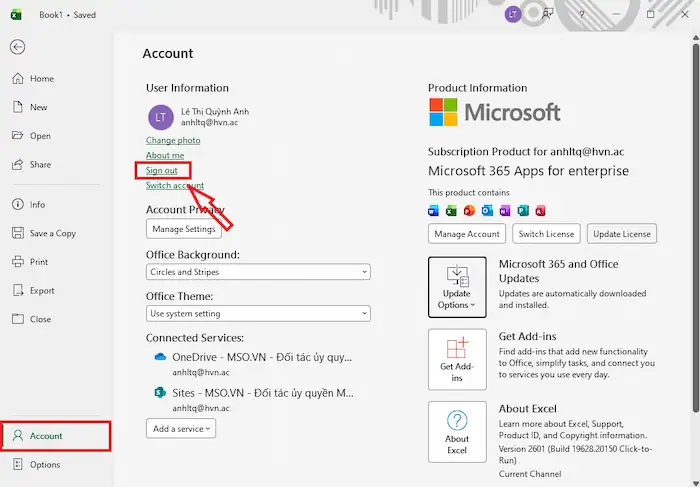The width and height of the screenshot is (700, 487).
Task: Click the Change photo link
Action: point(173,141)
